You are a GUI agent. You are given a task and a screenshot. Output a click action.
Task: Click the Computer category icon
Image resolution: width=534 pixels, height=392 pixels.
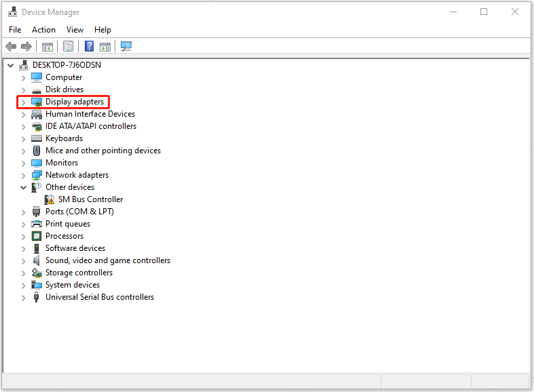coord(37,77)
